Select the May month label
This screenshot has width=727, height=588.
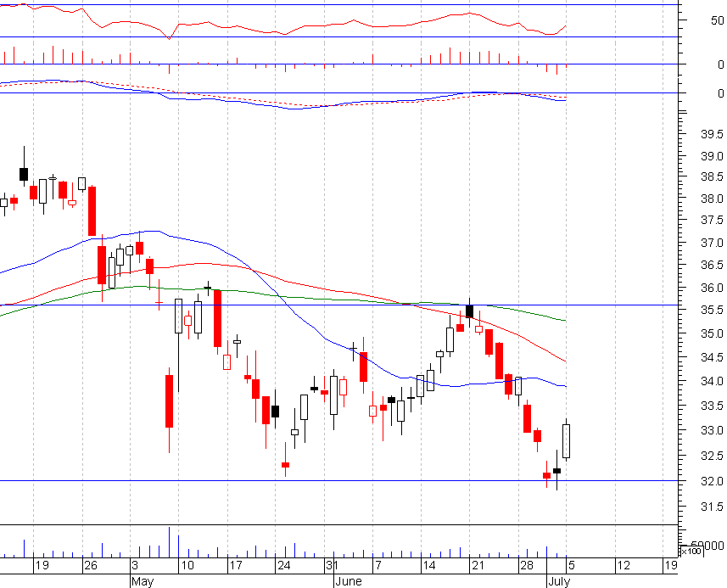[x=143, y=582]
